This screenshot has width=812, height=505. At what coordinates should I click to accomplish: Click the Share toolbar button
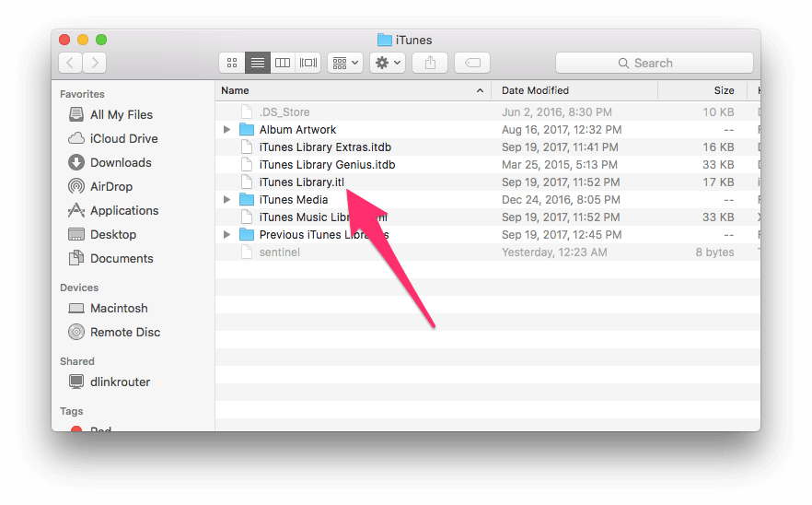tap(430, 63)
